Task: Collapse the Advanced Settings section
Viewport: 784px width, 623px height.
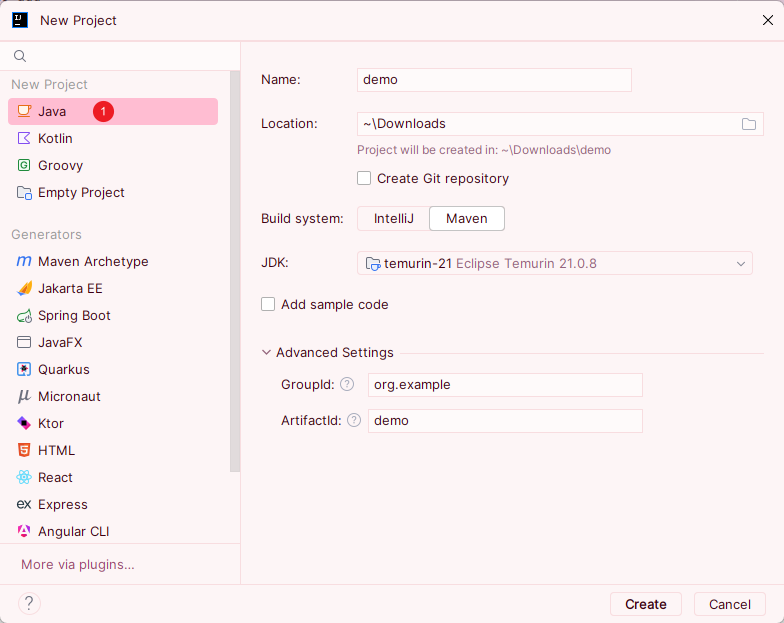Action: (x=266, y=352)
